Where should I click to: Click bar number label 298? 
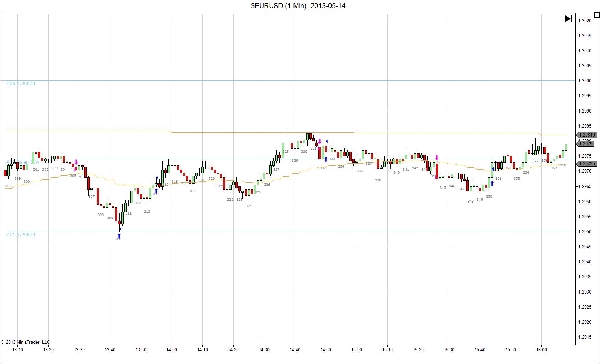8,186
